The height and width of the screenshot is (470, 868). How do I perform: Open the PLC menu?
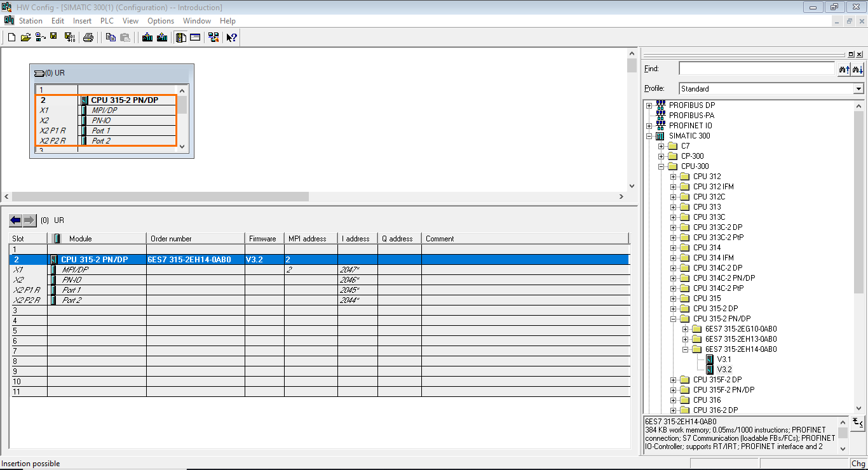[107, 21]
